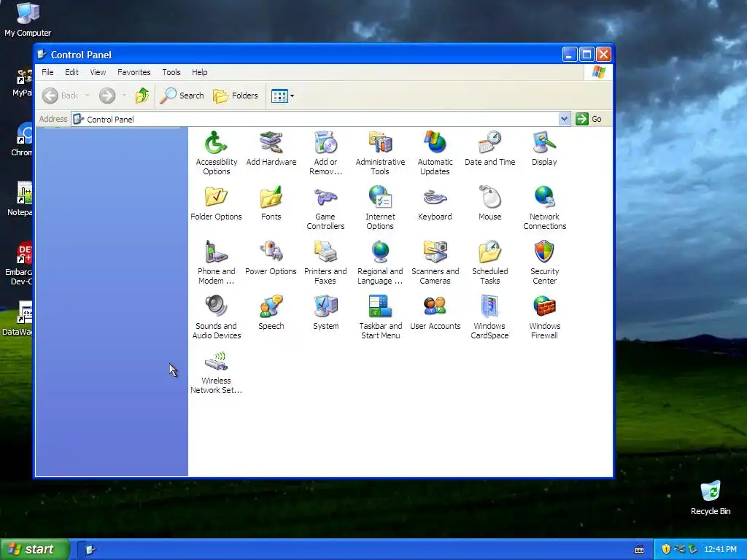Expand the Back history dropdown arrow

click(x=88, y=96)
